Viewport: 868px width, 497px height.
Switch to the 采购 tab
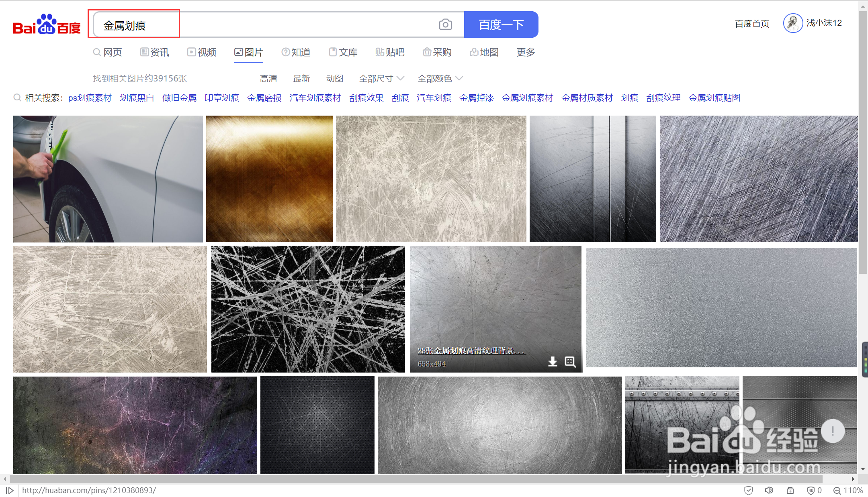(x=437, y=52)
